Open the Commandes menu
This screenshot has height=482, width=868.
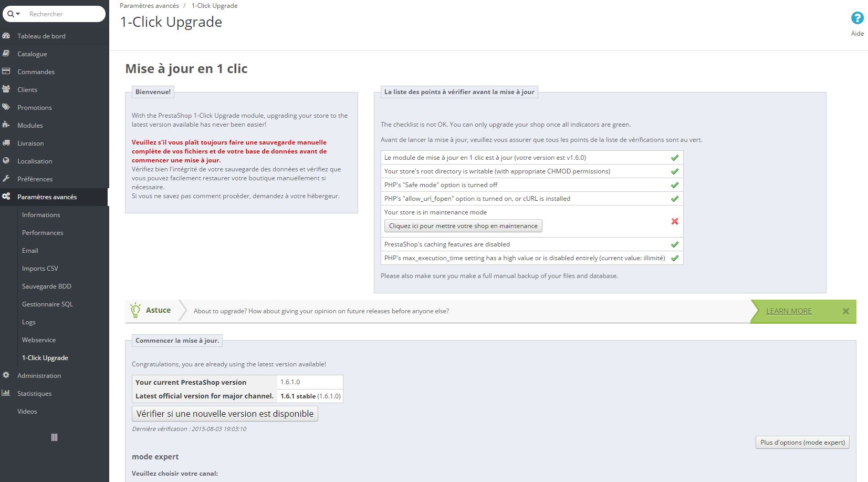pos(36,72)
